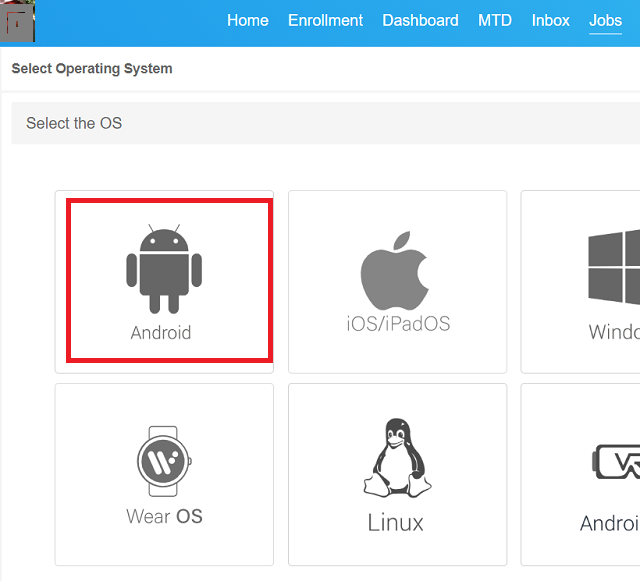This screenshot has width=640, height=581.
Task: Click the logo image in top-left corner
Action: [18, 21]
